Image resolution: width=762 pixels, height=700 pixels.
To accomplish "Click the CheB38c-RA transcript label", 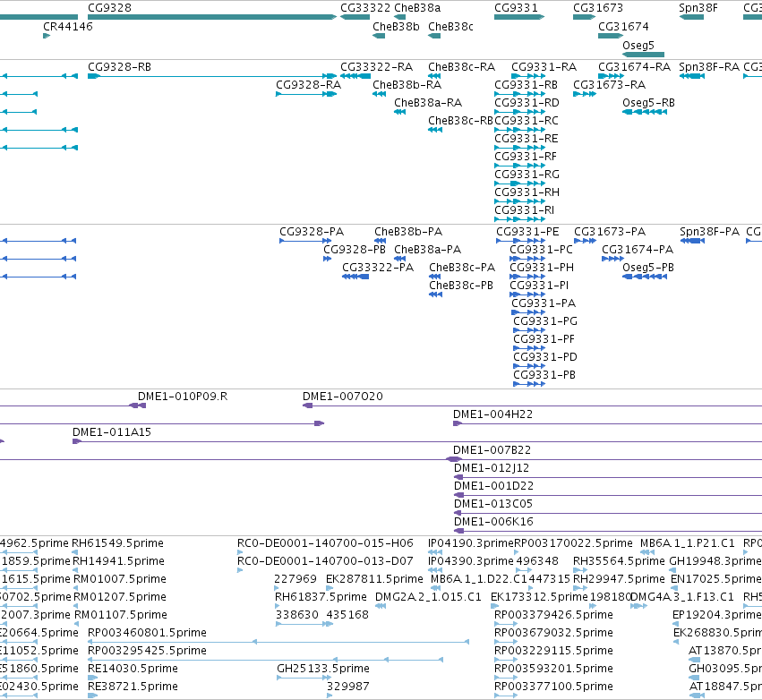I will 462,67.
